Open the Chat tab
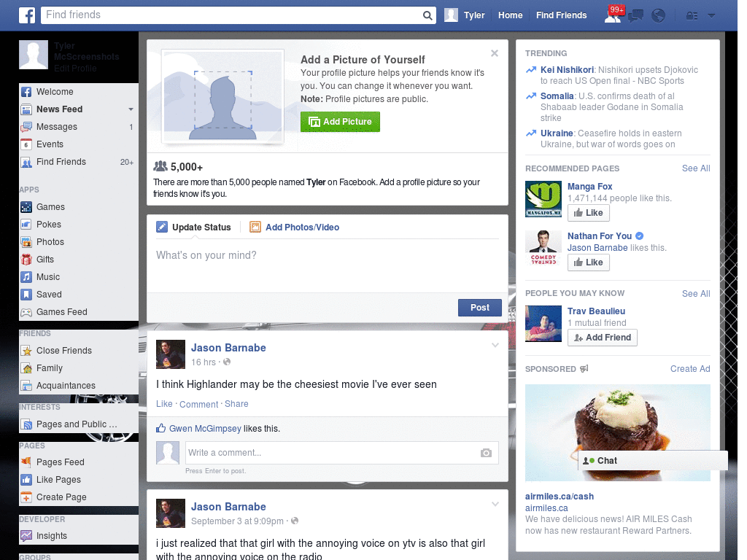This screenshot has height=560, width=747. point(653,461)
